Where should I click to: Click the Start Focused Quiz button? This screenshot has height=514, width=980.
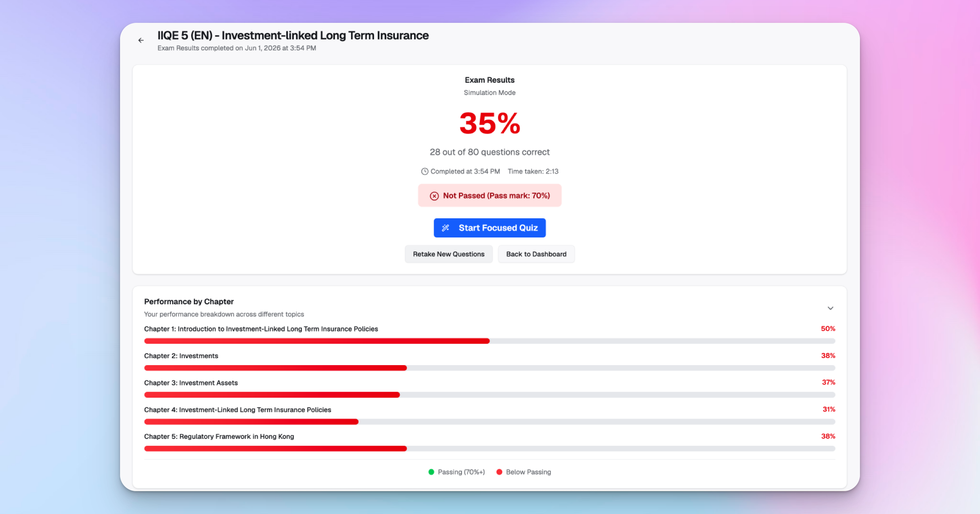[x=490, y=228]
